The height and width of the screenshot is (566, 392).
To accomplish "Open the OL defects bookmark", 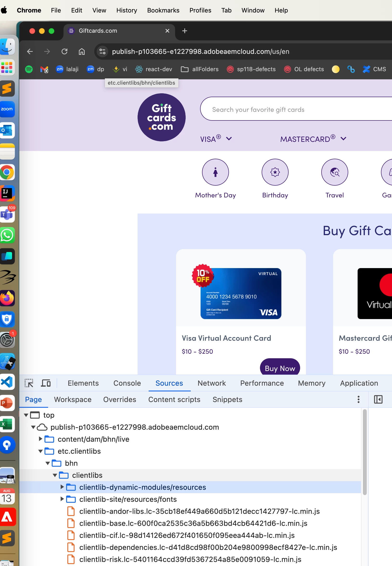I will pyautogui.click(x=304, y=69).
